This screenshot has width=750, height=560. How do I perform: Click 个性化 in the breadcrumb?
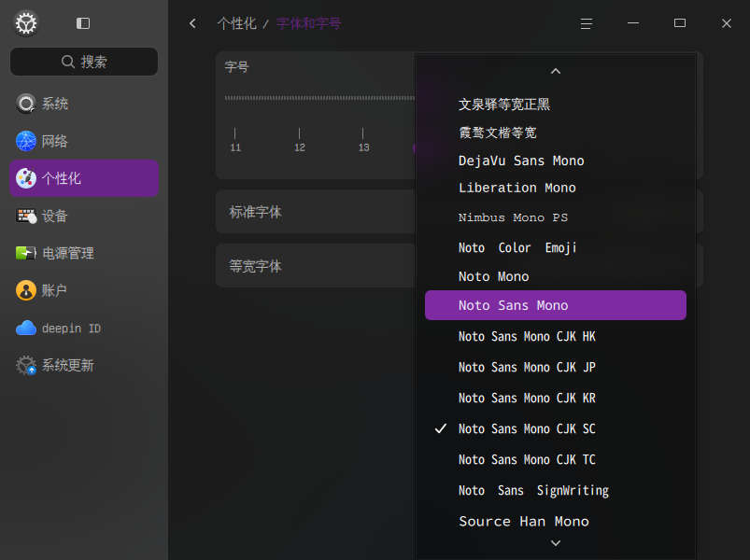(x=236, y=23)
